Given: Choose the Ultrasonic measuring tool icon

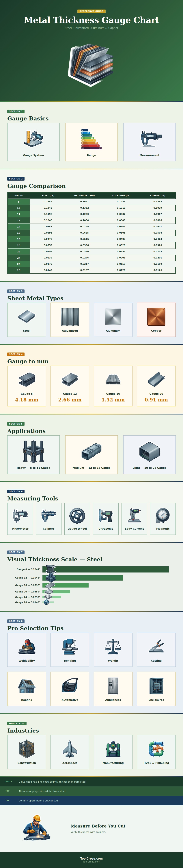Looking at the screenshot, I should click(x=106, y=515).
